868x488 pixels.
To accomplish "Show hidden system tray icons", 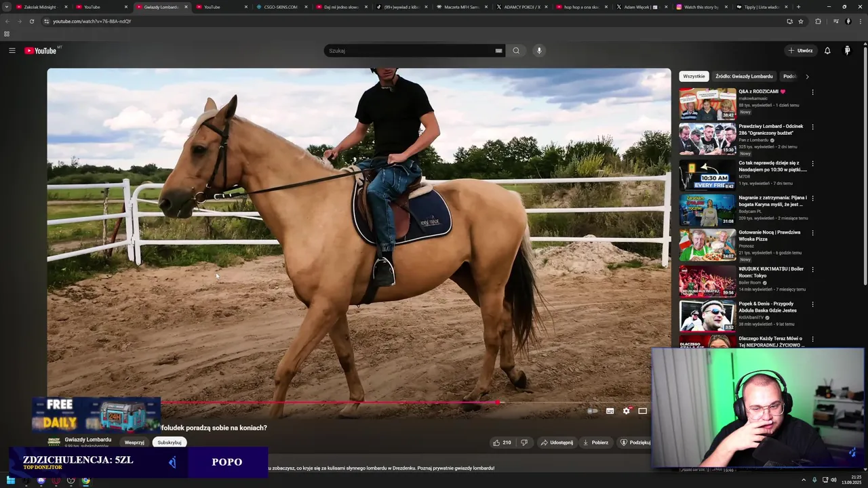I will coord(805,480).
